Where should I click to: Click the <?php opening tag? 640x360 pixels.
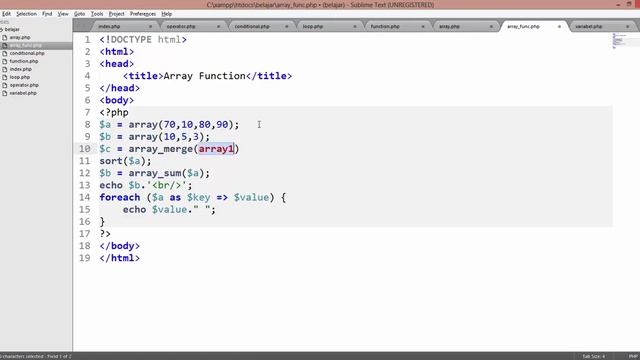click(114, 113)
